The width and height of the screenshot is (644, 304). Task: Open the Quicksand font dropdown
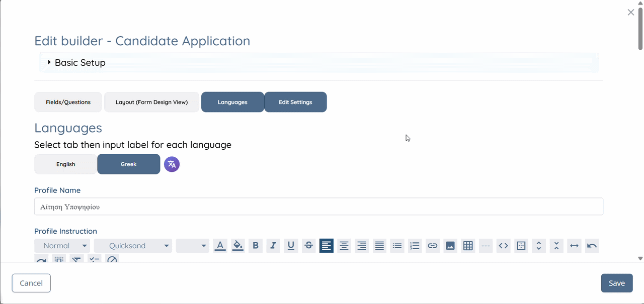pos(133,246)
